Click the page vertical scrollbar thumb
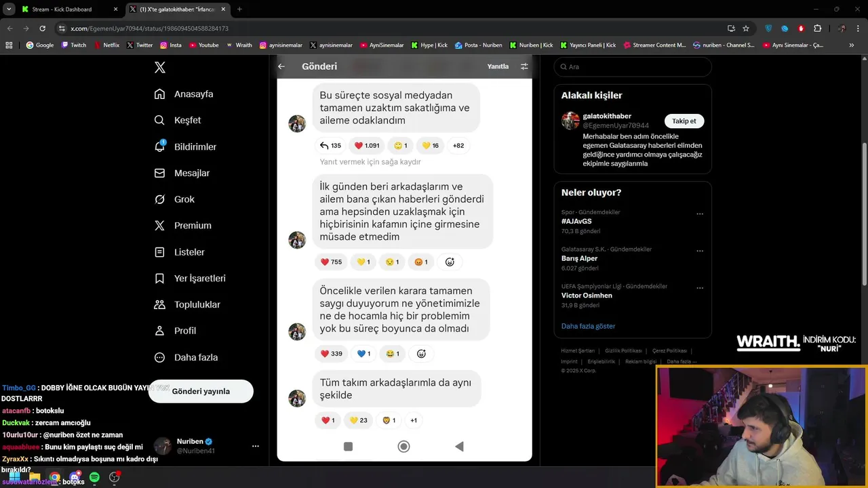Image resolution: width=868 pixels, height=488 pixels. (x=864, y=213)
